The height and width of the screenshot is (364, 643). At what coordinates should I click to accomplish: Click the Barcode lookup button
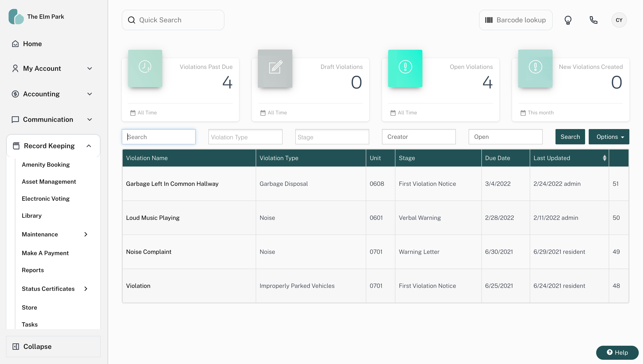515,20
